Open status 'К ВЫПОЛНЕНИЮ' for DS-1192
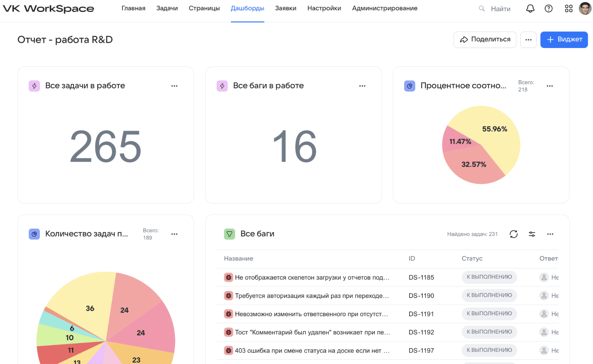 coord(489,332)
